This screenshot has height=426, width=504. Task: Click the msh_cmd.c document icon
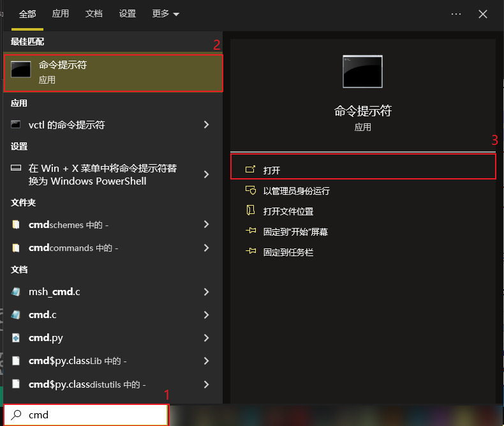click(x=17, y=292)
